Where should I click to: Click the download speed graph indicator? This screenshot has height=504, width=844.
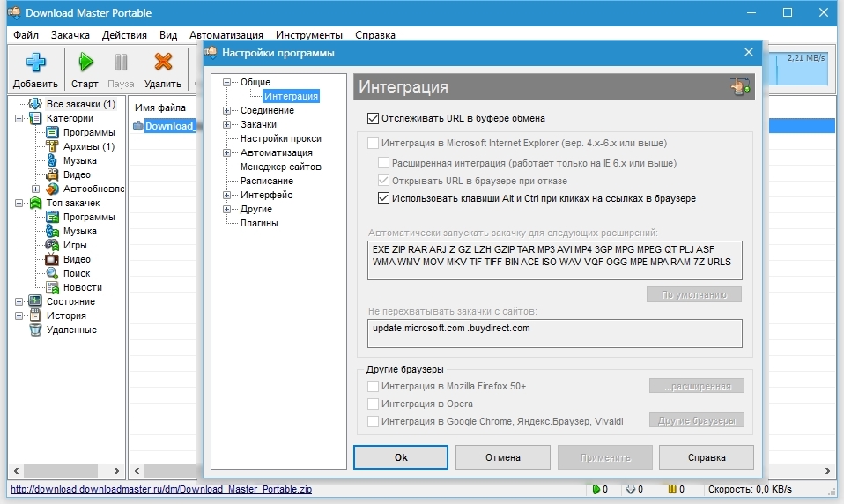point(799,69)
